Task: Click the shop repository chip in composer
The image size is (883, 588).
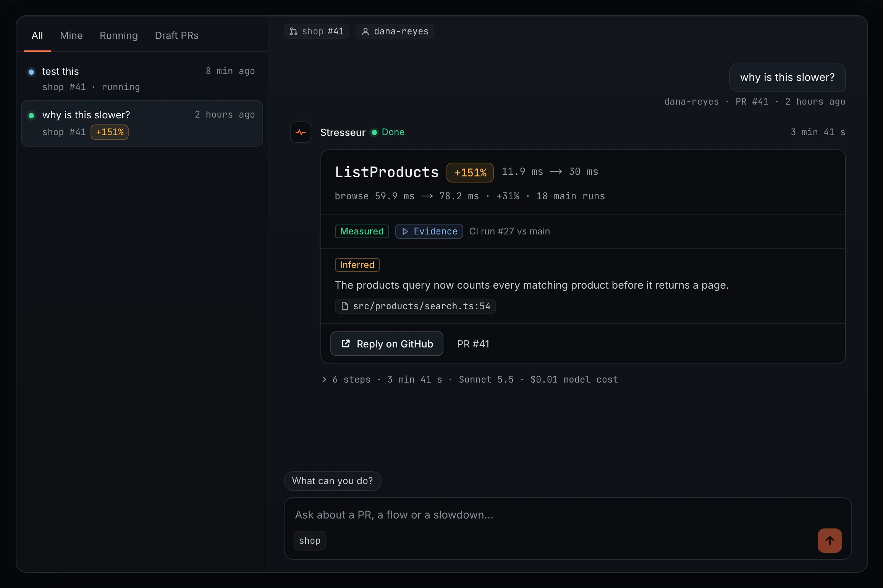Action: click(x=310, y=541)
